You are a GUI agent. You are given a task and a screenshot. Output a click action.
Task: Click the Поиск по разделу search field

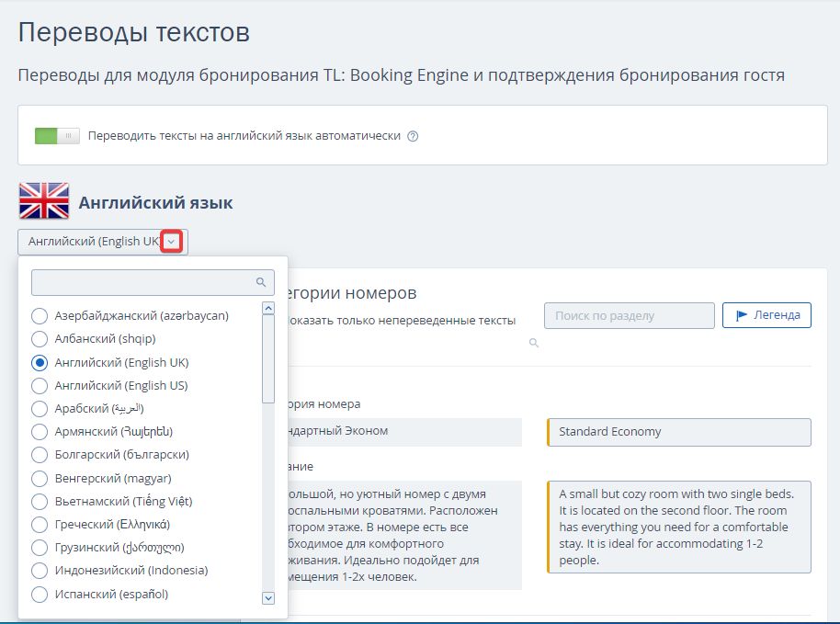[629, 315]
